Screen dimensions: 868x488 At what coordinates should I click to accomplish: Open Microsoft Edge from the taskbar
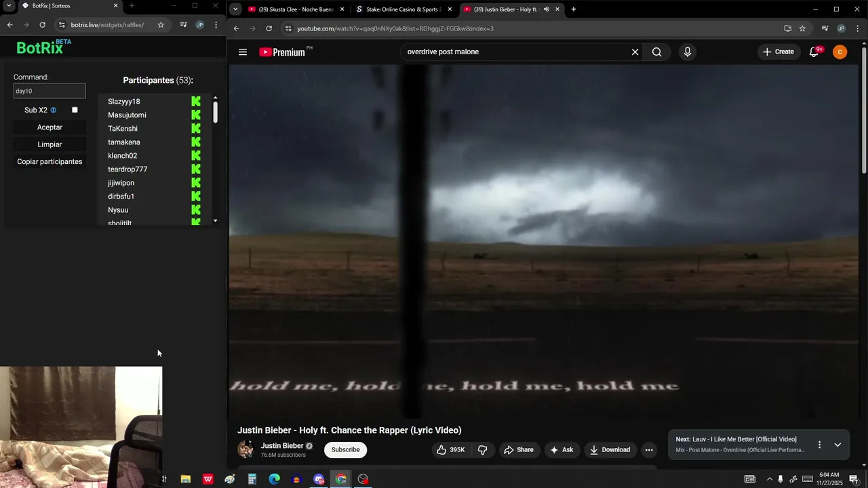tap(274, 479)
